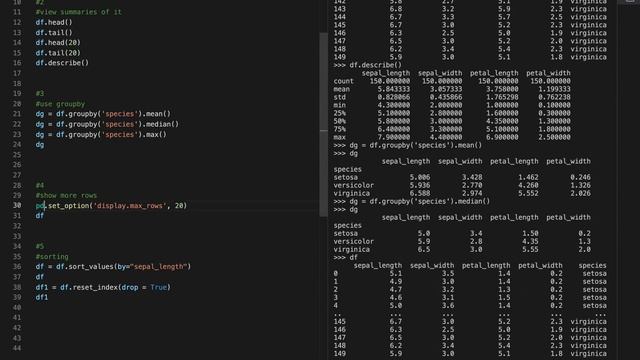Click the editor's vertical scrollbar thumb
The height and width of the screenshot is (360, 640).
323,124
